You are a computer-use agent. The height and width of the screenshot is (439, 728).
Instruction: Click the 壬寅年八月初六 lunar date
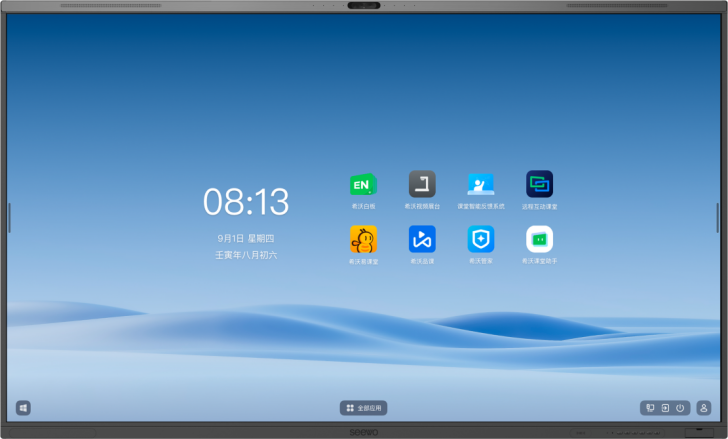[246, 255]
